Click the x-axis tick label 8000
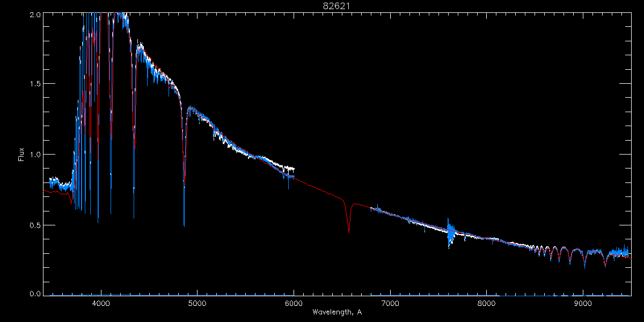The image size is (644, 322). click(487, 303)
